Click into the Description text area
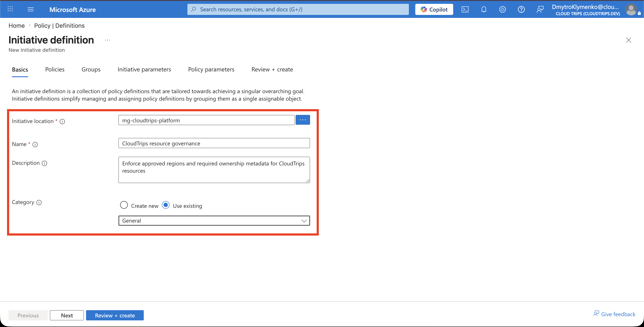This screenshot has width=644, height=327. point(214,170)
